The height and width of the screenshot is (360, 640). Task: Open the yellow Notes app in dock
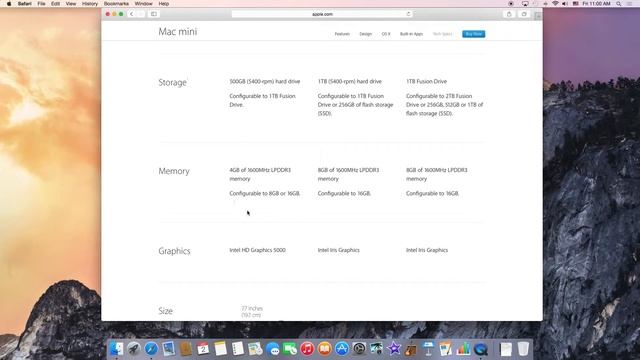click(220, 349)
